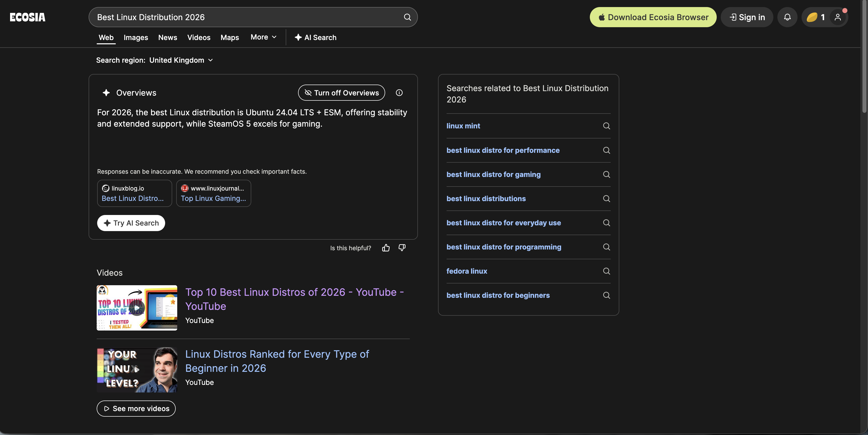
Task: Give thumbs up feedback
Action: [x=386, y=248]
